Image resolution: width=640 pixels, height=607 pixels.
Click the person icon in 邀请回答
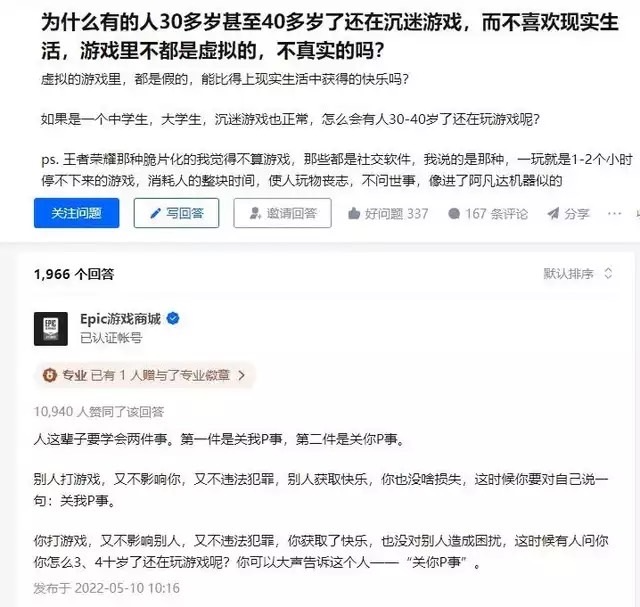[x=255, y=213]
